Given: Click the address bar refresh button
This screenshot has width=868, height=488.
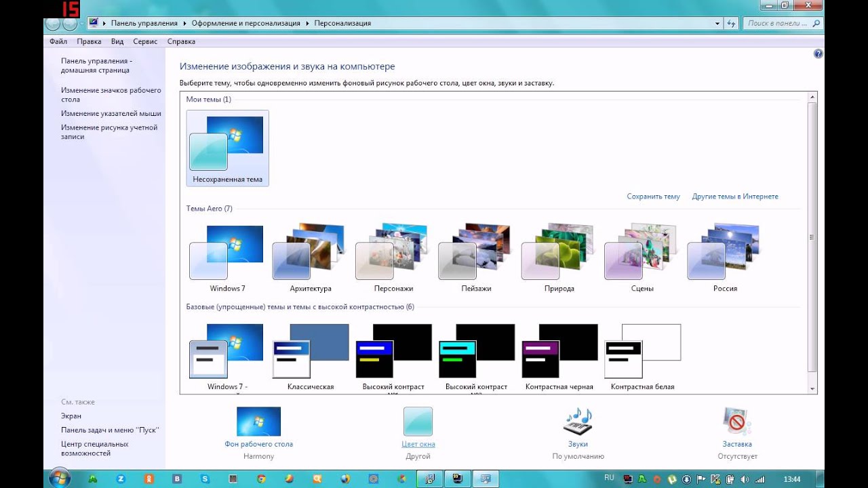Looking at the screenshot, I should 731,23.
